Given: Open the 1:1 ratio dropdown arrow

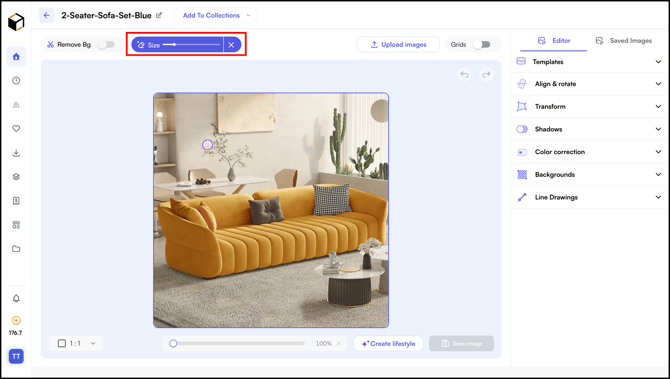Looking at the screenshot, I should pyautogui.click(x=93, y=344).
